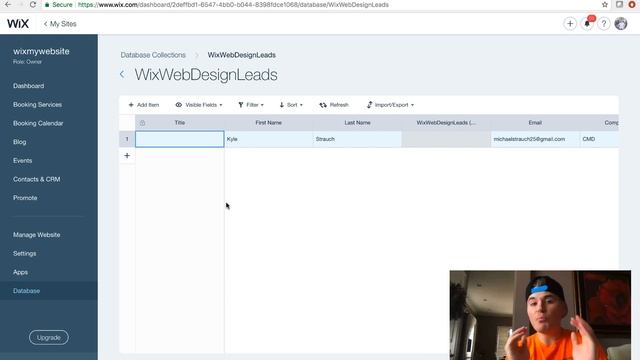Click the Upgrade button

point(49,338)
